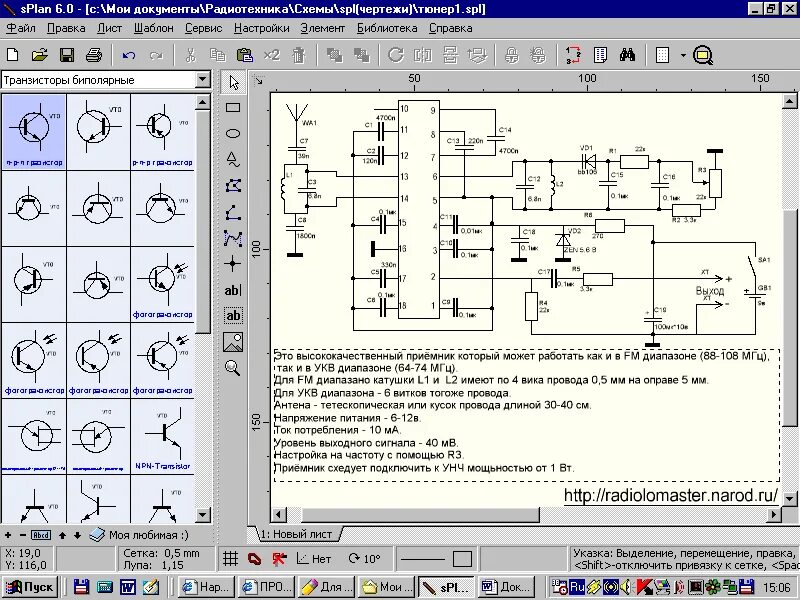Open the Мои... folder taskbar button
The width and height of the screenshot is (800, 600).
click(386, 587)
